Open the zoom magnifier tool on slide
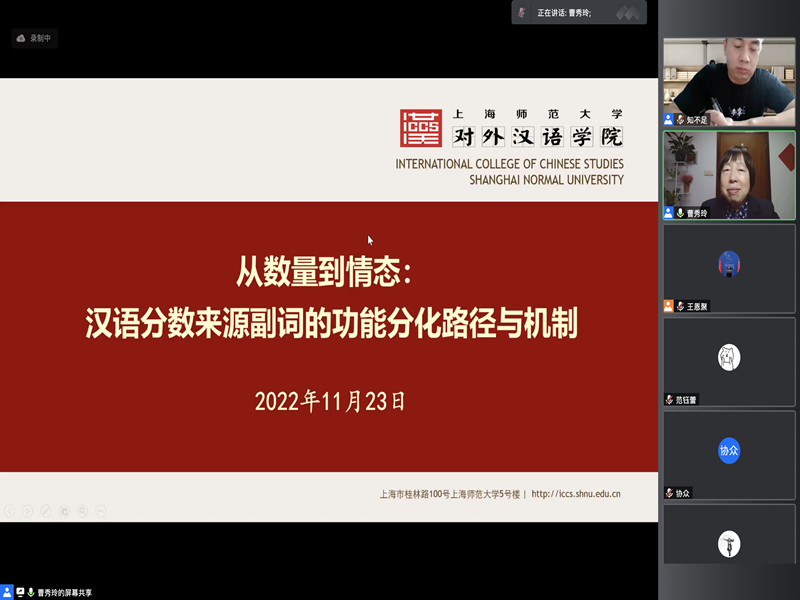The height and width of the screenshot is (600, 800). [82, 511]
